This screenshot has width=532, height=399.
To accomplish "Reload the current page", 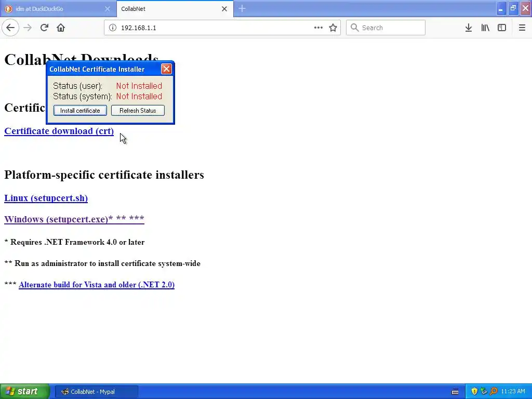I will coord(44,28).
